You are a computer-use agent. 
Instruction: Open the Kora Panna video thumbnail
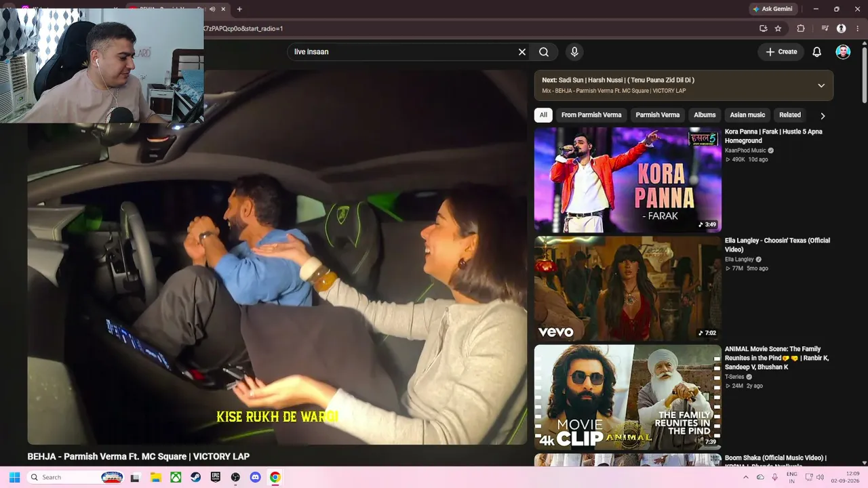627,180
